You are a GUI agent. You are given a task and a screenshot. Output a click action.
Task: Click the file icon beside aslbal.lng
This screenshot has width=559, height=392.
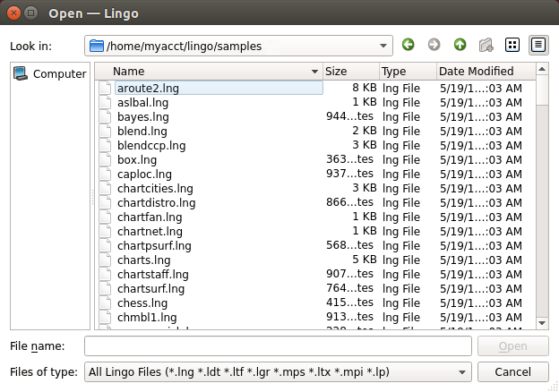105,103
